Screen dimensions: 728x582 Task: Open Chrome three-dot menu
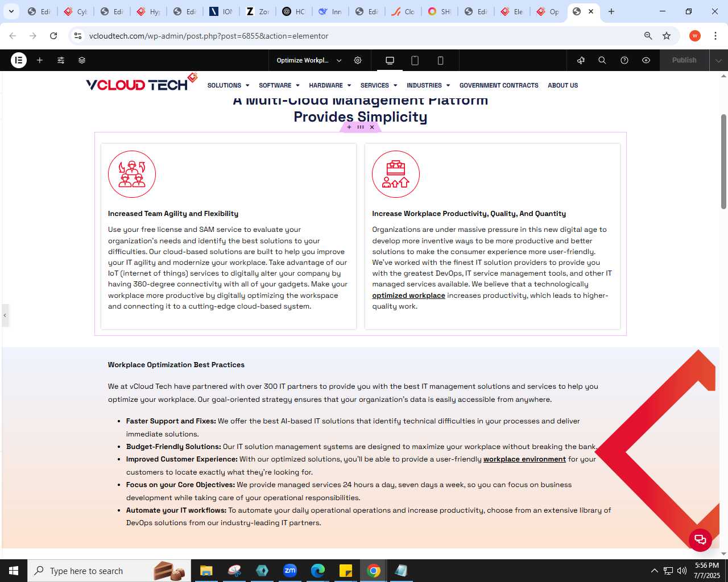click(715, 36)
